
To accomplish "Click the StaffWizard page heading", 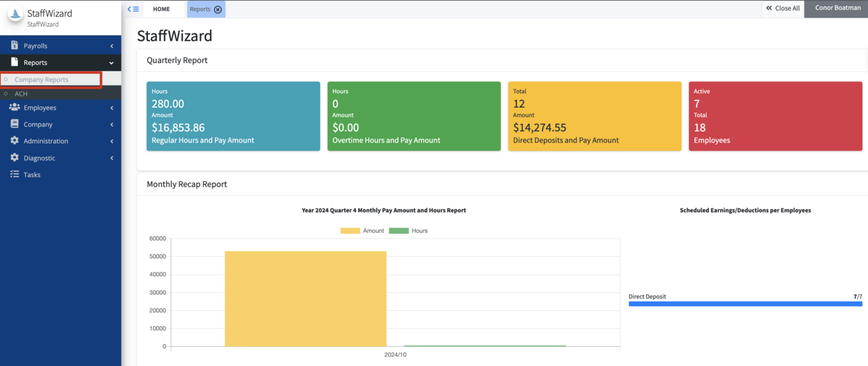I will [174, 36].
